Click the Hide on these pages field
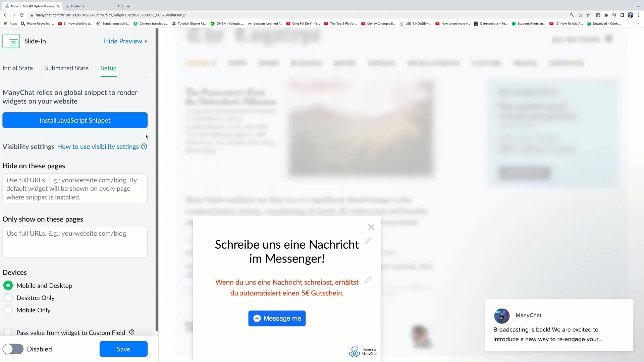The image size is (644, 362). (75, 189)
